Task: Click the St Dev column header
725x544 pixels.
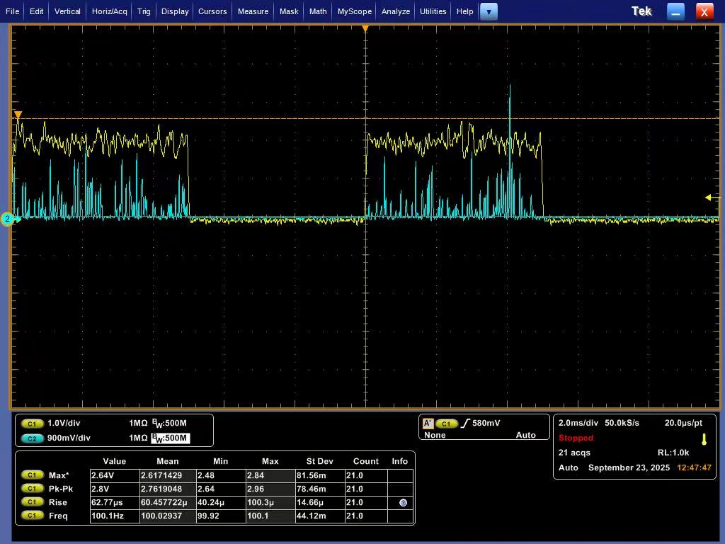Action: tap(319, 461)
